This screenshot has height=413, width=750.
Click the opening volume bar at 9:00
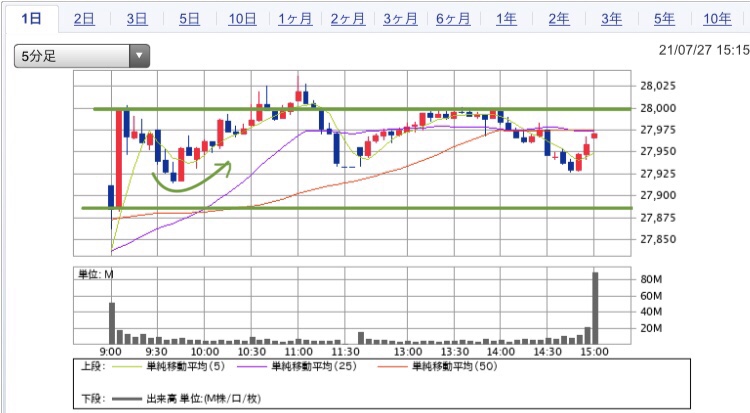point(112,323)
